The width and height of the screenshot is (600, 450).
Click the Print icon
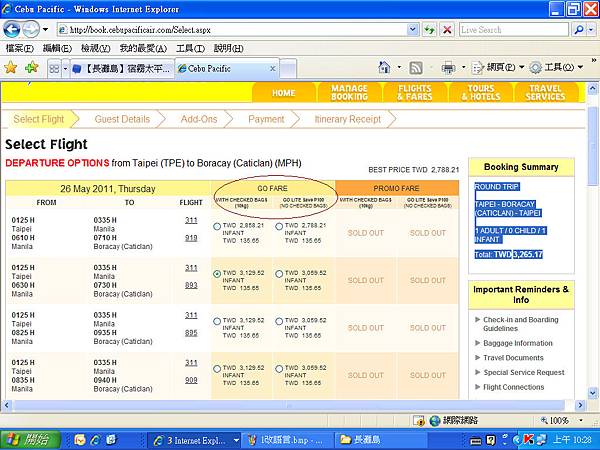(448, 68)
